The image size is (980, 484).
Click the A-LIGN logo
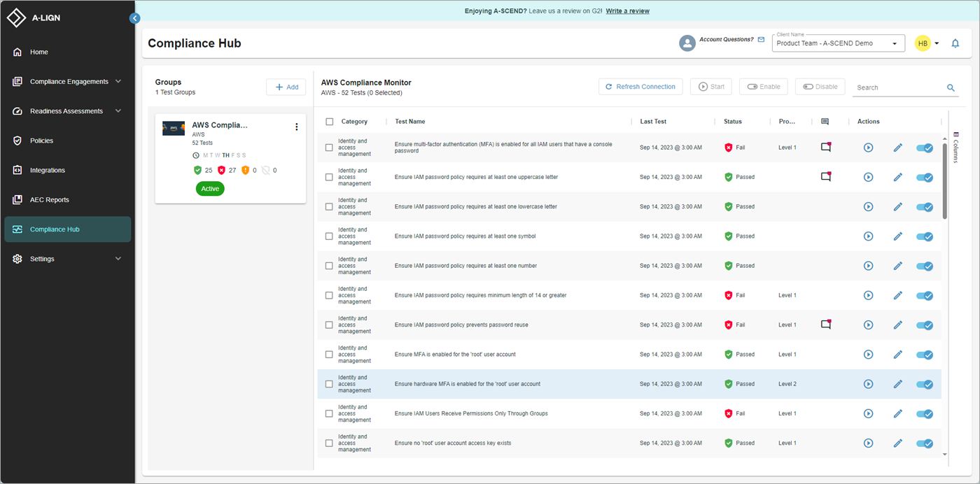tap(34, 18)
